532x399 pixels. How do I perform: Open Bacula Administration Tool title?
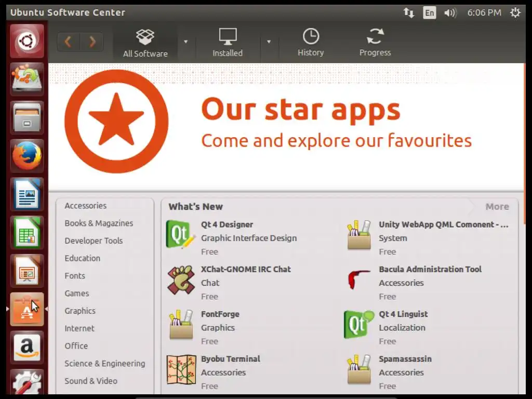[x=430, y=270]
